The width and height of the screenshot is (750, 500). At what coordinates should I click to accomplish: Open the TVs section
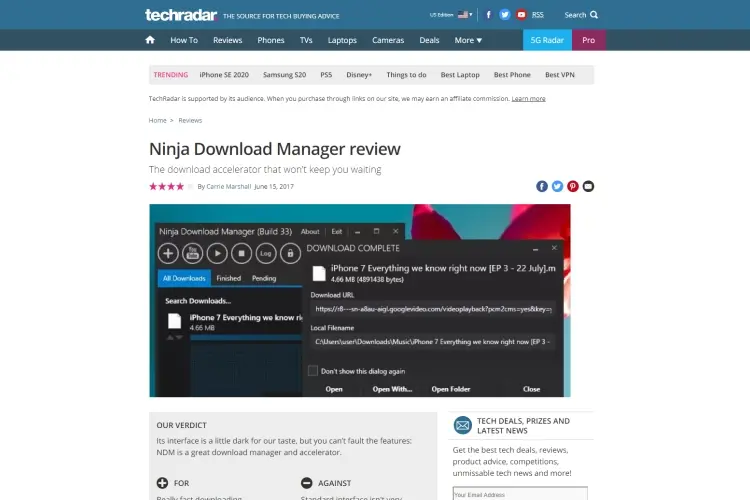(x=306, y=40)
